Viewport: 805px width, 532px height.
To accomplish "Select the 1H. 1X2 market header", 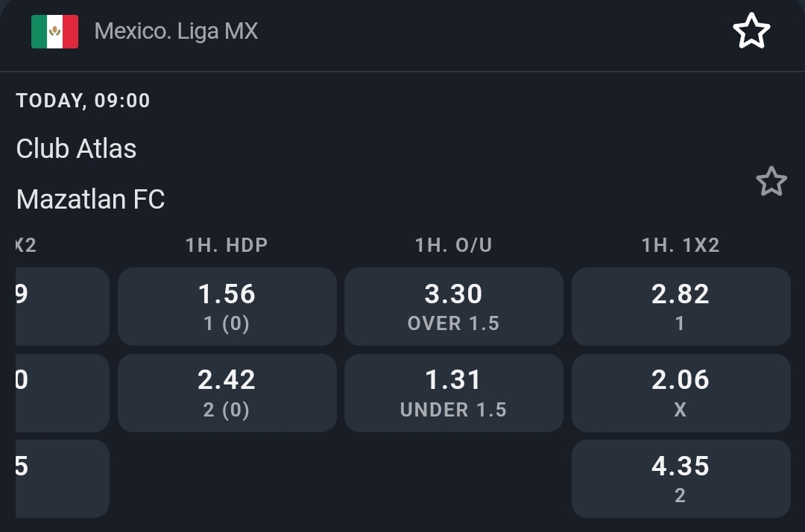I will click(x=681, y=245).
